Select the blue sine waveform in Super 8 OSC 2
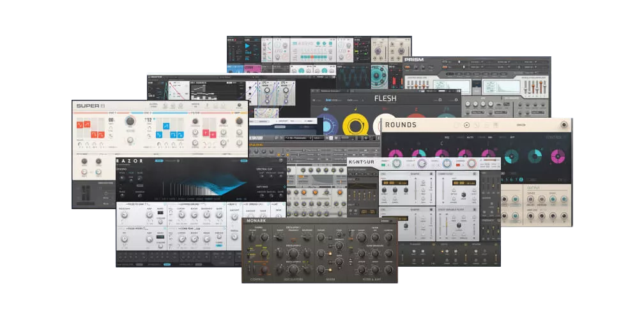Viewport: 644px width, 325px height. [159, 134]
